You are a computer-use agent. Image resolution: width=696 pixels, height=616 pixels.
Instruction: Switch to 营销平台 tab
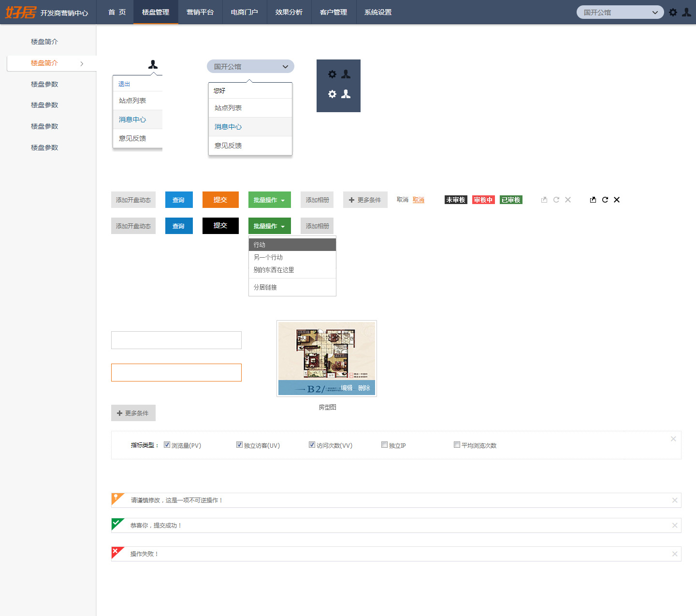click(200, 12)
